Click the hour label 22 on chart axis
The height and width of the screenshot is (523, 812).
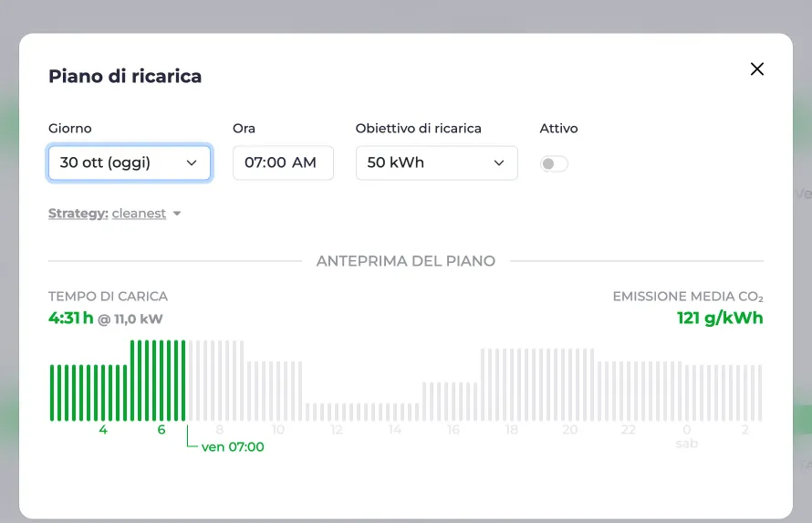pos(629,430)
